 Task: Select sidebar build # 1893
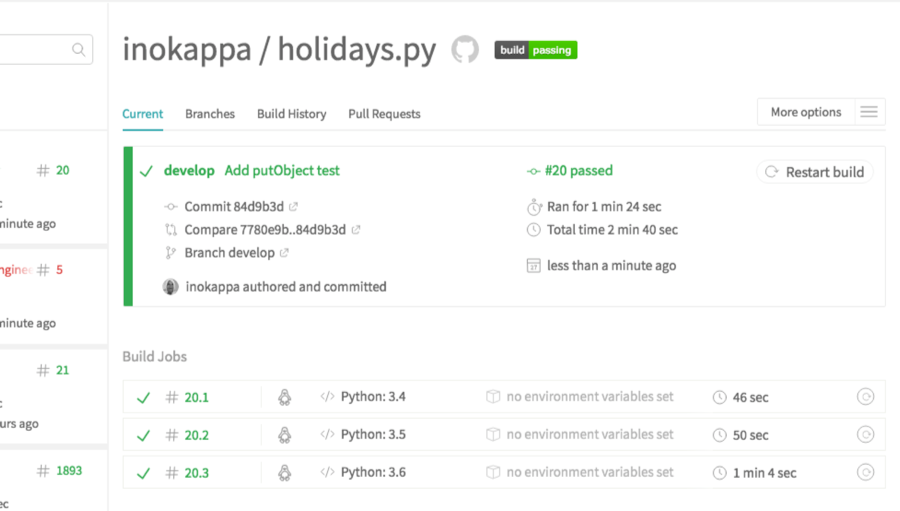[x=69, y=470]
